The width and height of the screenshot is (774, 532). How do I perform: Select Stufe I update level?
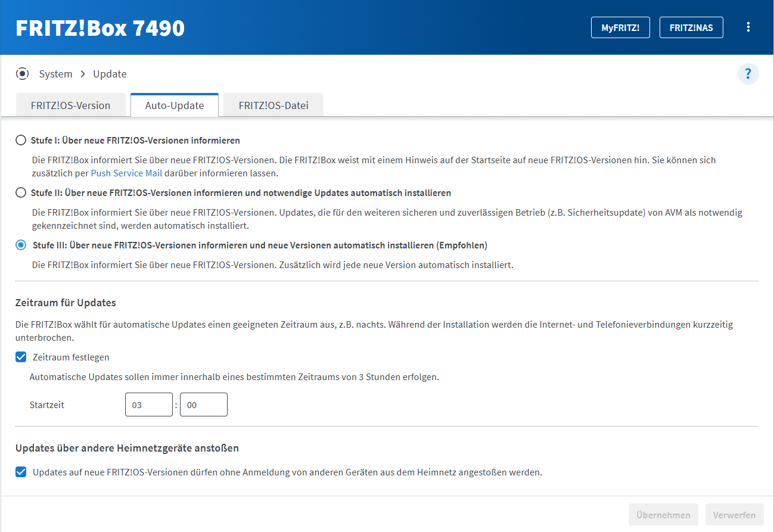[x=21, y=141]
